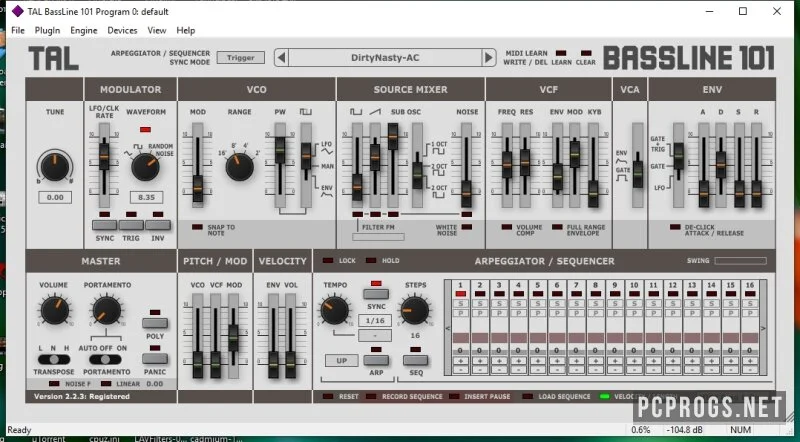Open the Devices menu

(x=122, y=31)
